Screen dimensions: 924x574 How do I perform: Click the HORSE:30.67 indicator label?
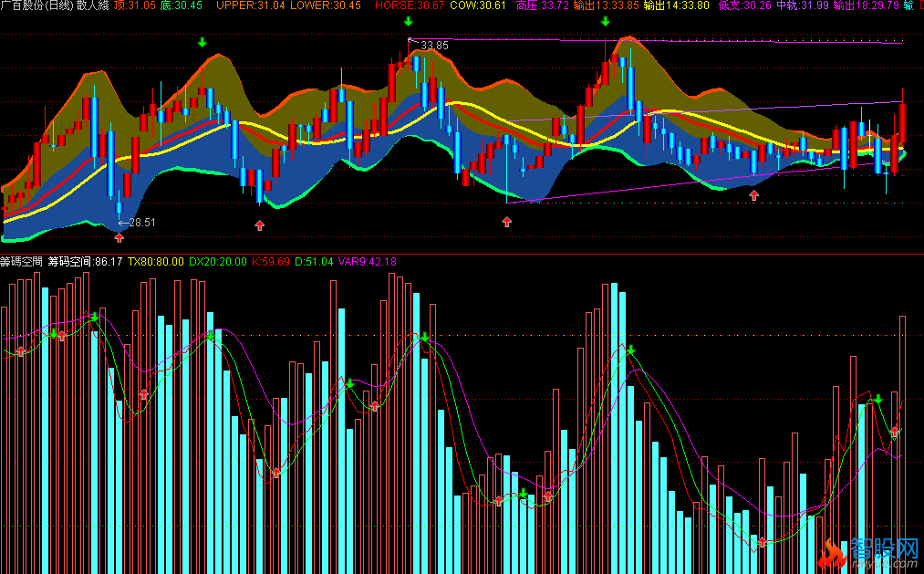tap(410, 6)
